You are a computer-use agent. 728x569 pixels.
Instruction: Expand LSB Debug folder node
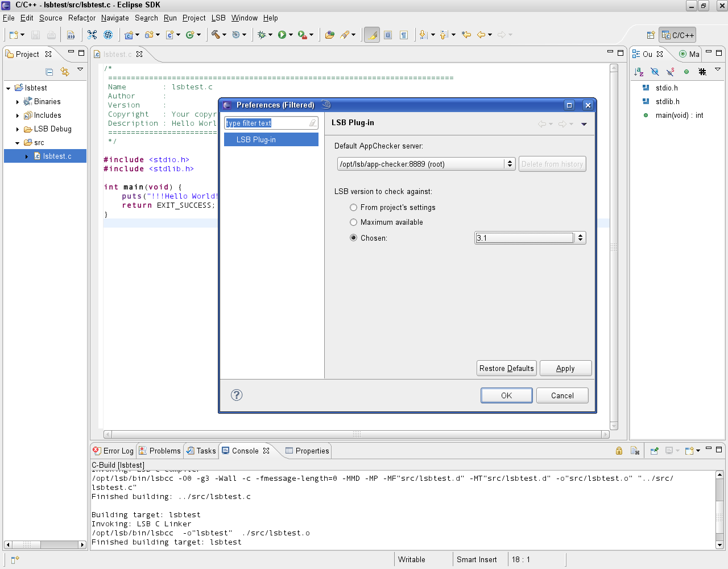18,129
